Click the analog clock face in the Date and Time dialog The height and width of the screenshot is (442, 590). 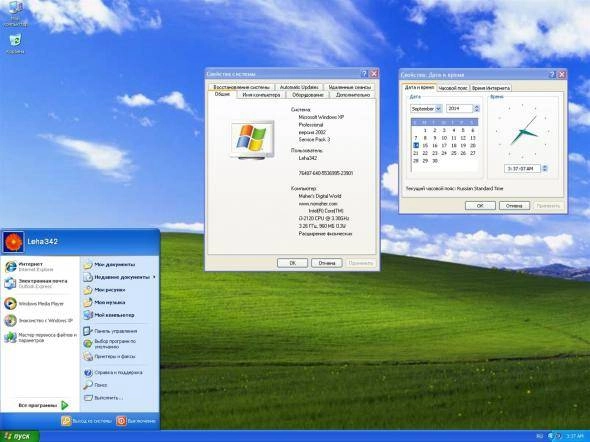point(523,132)
